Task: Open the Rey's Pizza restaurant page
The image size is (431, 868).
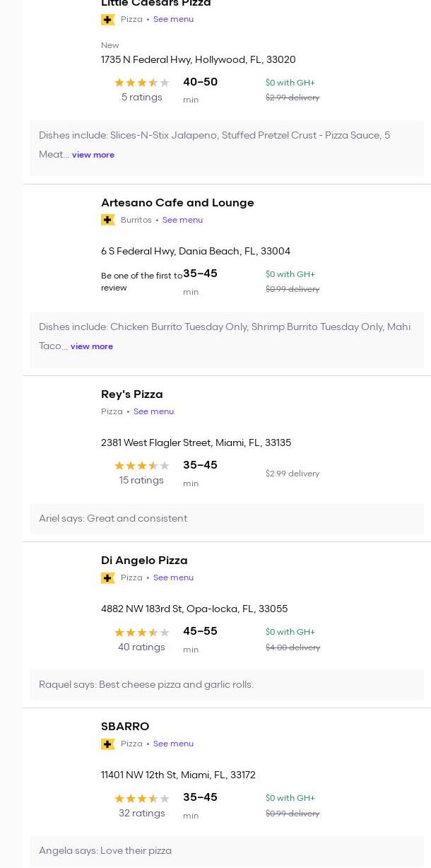Action: [131, 394]
